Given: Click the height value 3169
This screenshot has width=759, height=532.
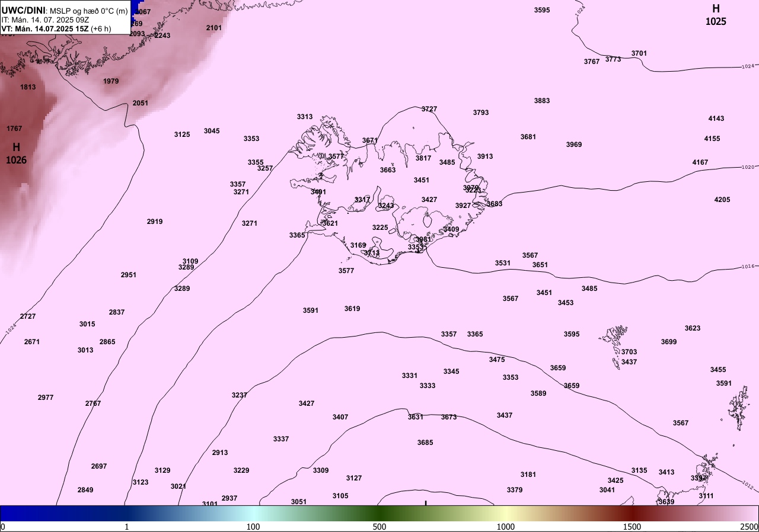Looking at the screenshot, I should pos(358,245).
